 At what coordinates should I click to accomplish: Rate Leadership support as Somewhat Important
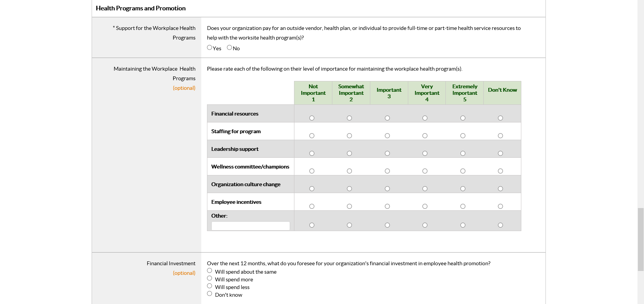coord(349,154)
